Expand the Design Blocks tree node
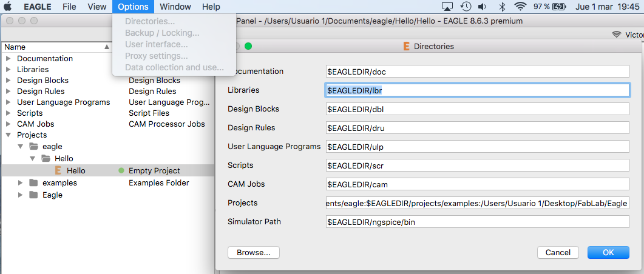The height and width of the screenshot is (274, 644). [8, 81]
